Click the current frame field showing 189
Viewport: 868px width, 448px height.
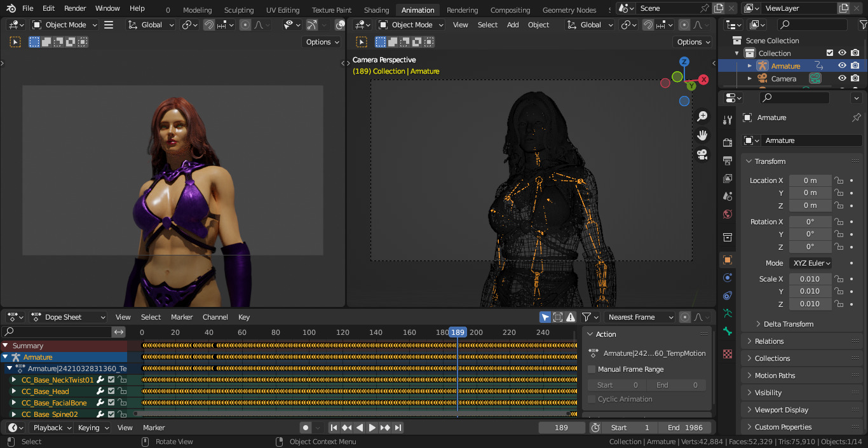(x=562, y=428)
